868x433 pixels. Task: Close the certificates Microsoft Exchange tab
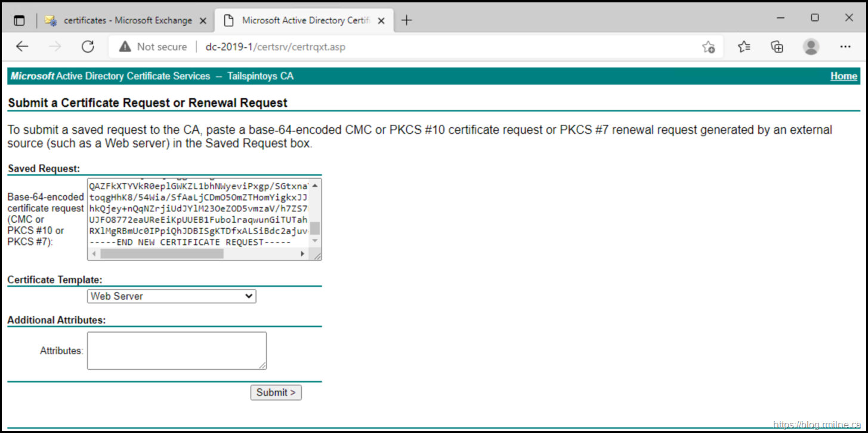click(203, 20)
